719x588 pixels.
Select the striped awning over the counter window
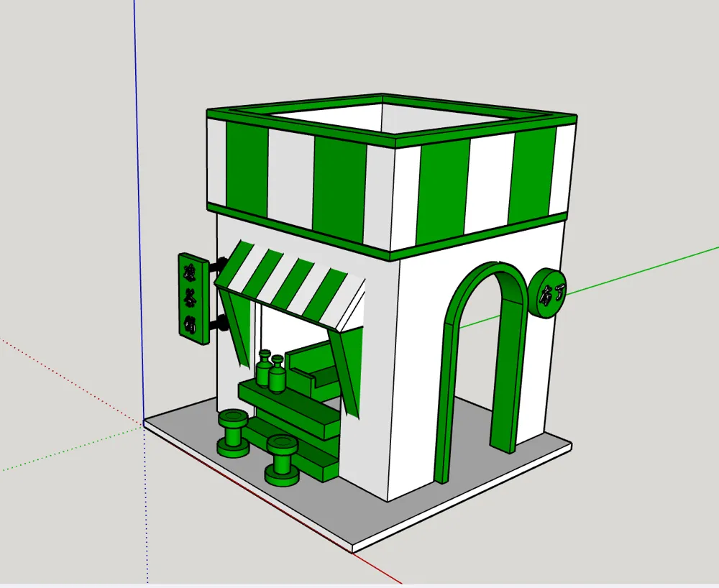pos(290,285)
